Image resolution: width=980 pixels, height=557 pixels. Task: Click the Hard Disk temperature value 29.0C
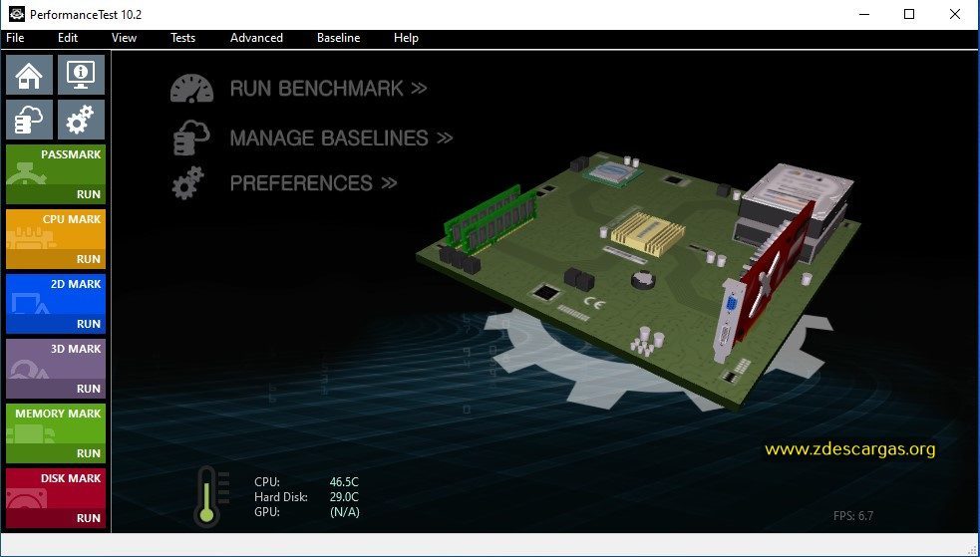tap(344, 497)
